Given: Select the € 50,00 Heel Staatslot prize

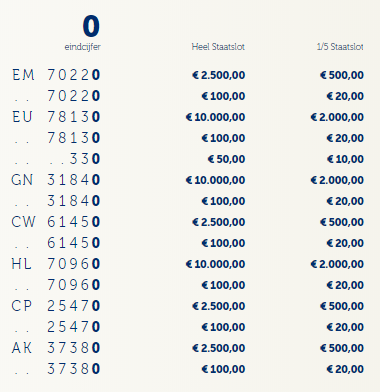Looking at the screenshot, I should click(226, 159).
